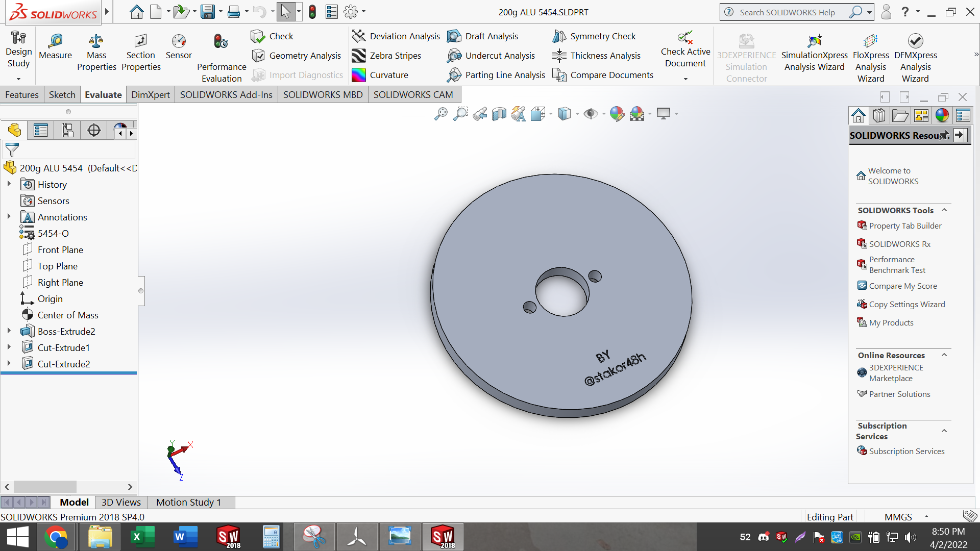
Task: Click Check Active Document
Action: (x=685, y=49)
